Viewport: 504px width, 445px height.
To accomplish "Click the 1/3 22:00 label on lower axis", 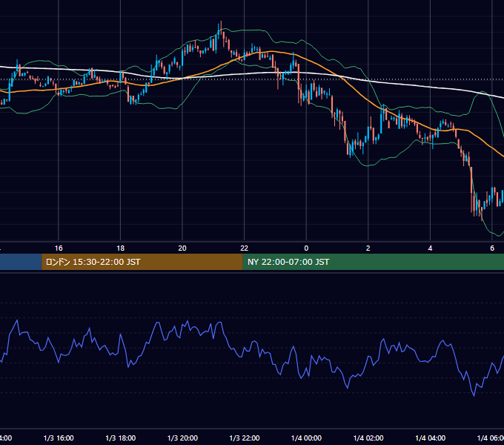I will coord(245,438).
